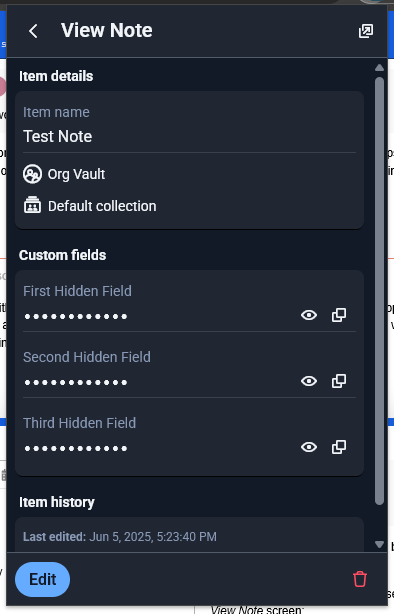Click the vertical scrollbar thumb
394x614 pixels.
click(x=379, y=291)
